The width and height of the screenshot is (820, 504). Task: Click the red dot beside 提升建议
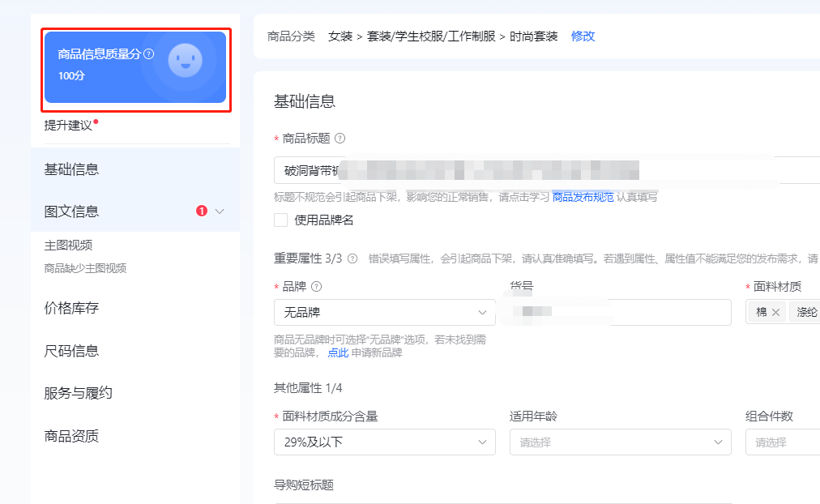click(x=96, y=122)
